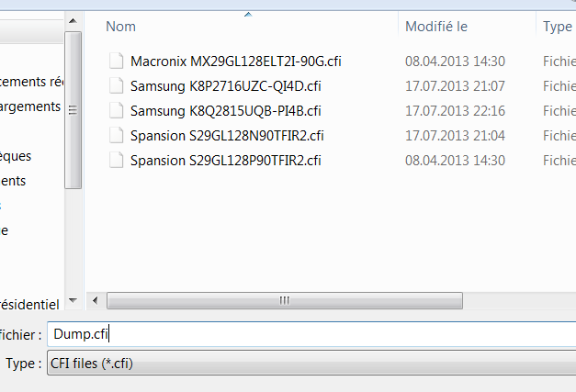Image resolution: width=576 pixels, height=392 pixels.
Task: Open the CFI files type dropdown
Action: [311, 363]
